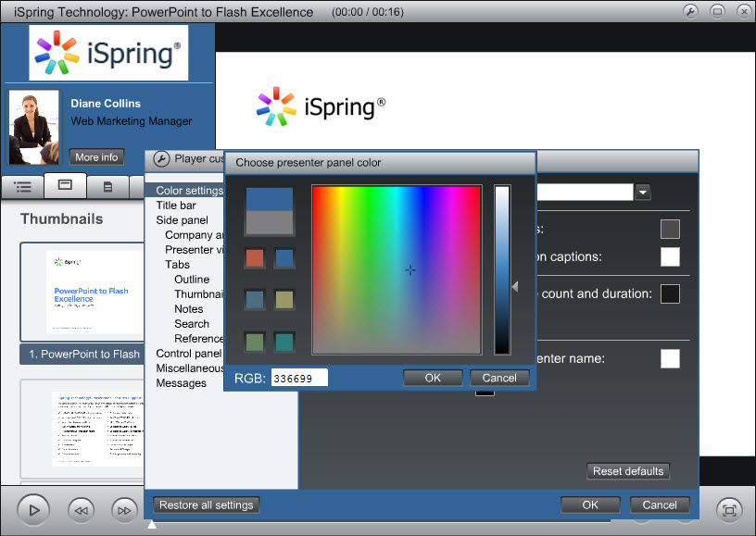
Task: Cancel the Player customization dialog
Action: coord(660,505)
